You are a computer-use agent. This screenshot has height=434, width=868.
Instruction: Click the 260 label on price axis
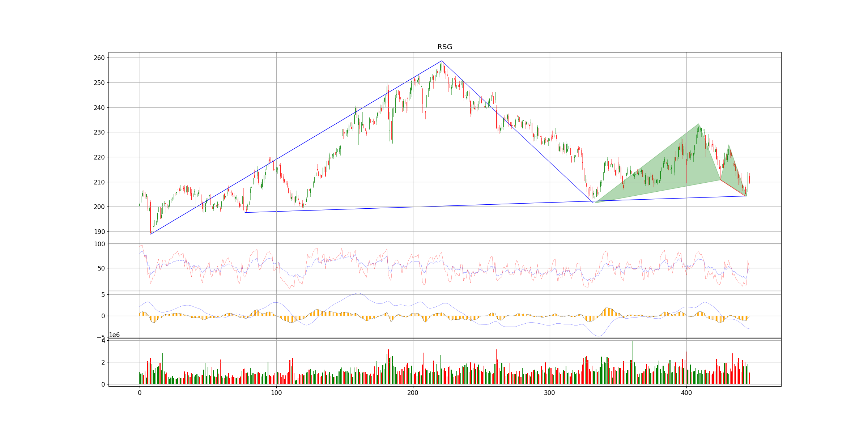click(x=99, y=58)
